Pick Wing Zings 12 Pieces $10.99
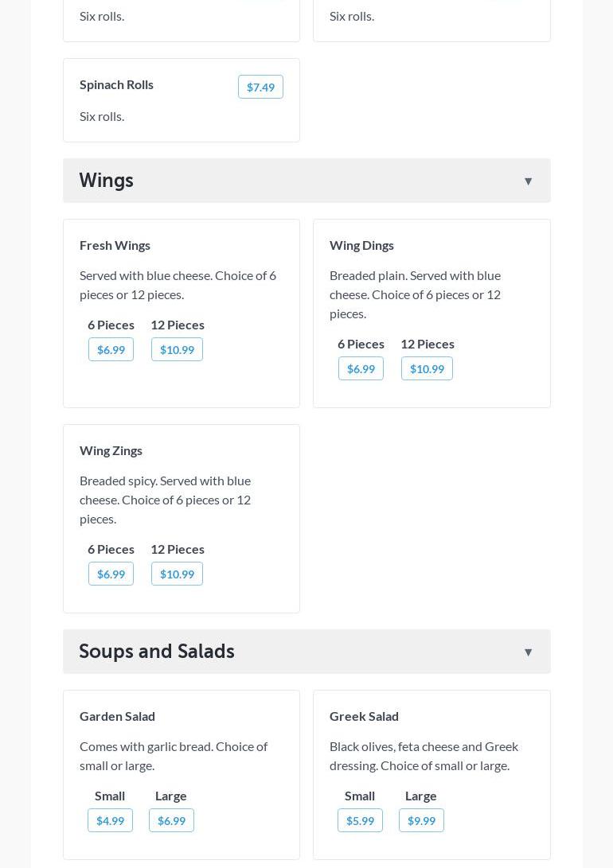 pos(177,574)
